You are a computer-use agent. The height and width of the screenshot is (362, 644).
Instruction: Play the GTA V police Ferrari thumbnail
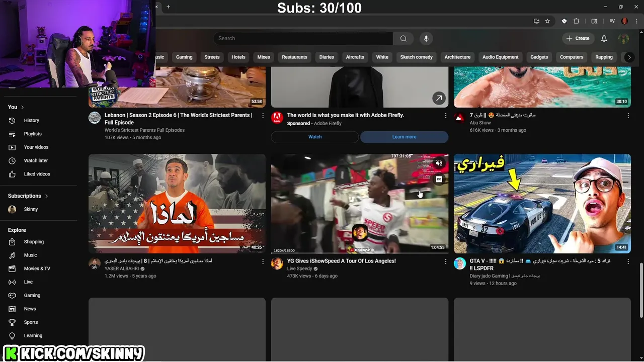(x=542, y=204)
